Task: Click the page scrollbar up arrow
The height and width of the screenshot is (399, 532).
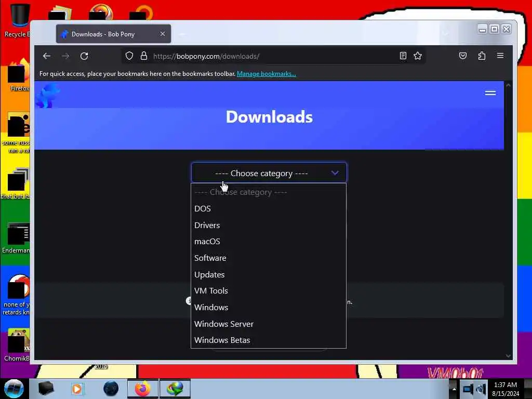Action: pyautogui.click(x=508, y=86)
